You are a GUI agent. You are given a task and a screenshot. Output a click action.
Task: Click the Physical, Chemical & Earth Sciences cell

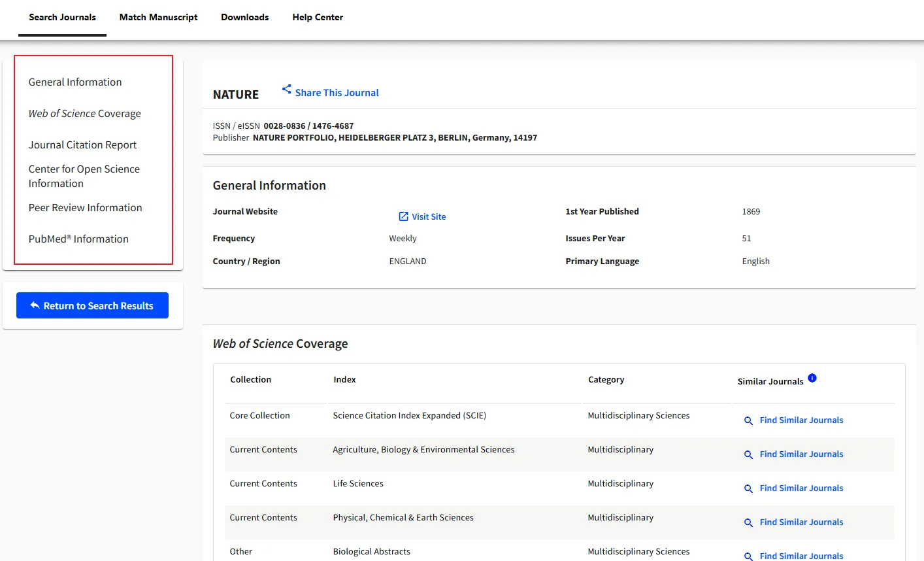coord(403,518)
